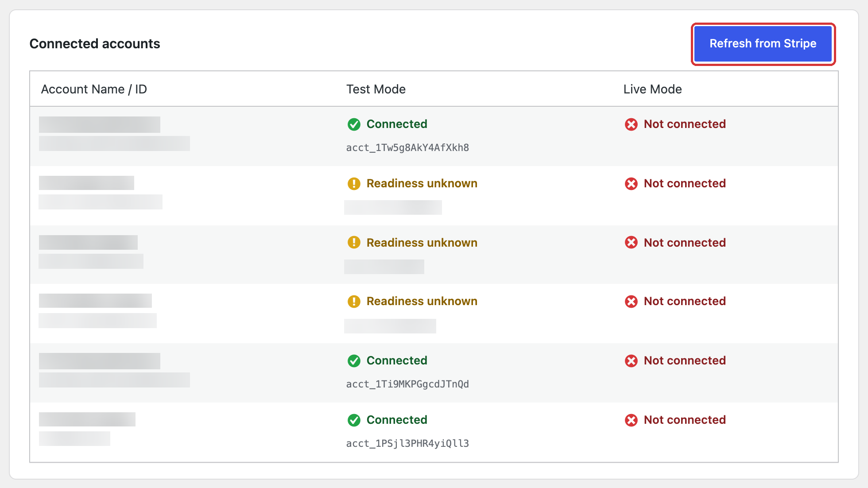Click the Account Name / ID column header
868x488 pixels.
[94, 89]
